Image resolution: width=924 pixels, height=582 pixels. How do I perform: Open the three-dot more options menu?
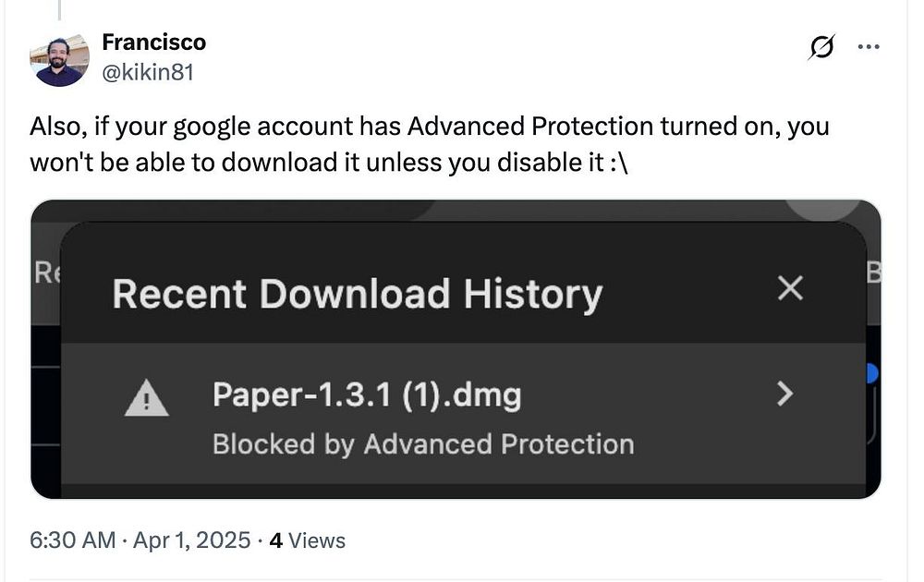(869, 46)
